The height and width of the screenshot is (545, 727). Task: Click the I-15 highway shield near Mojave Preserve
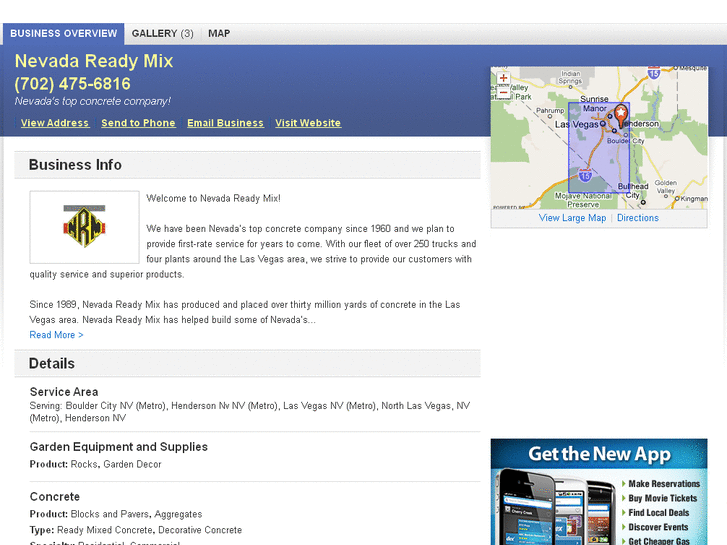[585, 175]
